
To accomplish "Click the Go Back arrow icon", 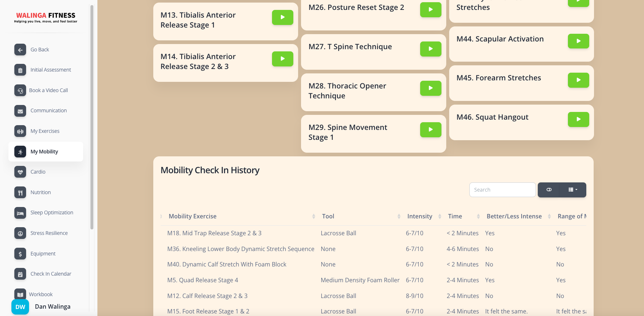I will tap(20, 50).
